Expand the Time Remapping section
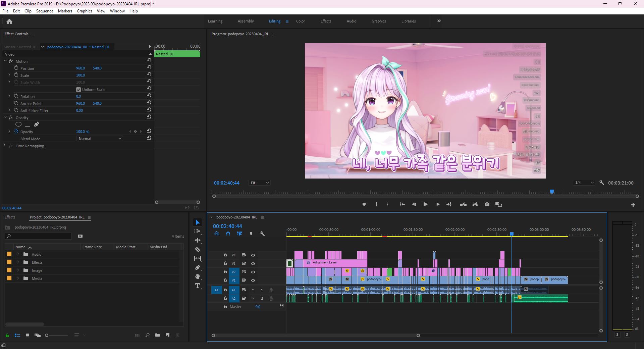 (5, 146)
